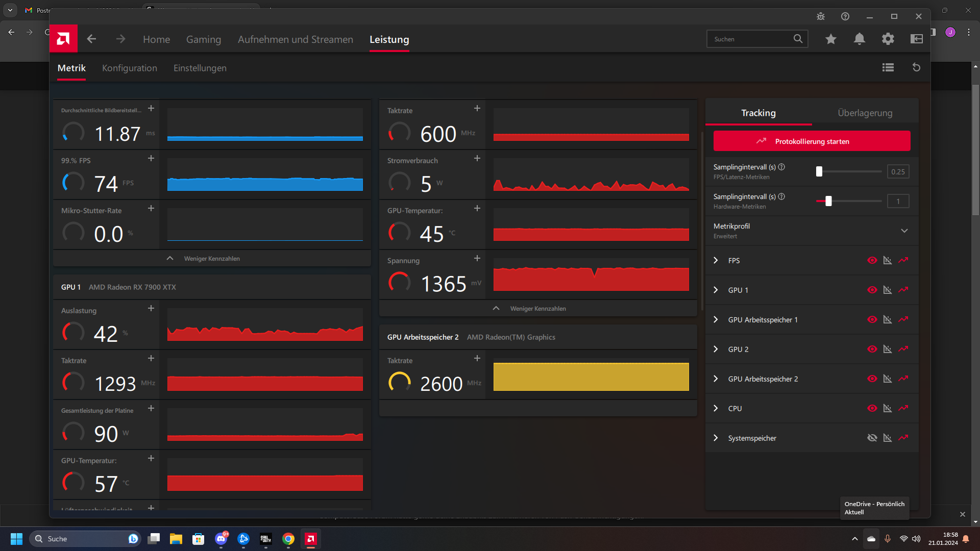
Task: Toggle visibility eye for FPS
Action: point(872,261)
